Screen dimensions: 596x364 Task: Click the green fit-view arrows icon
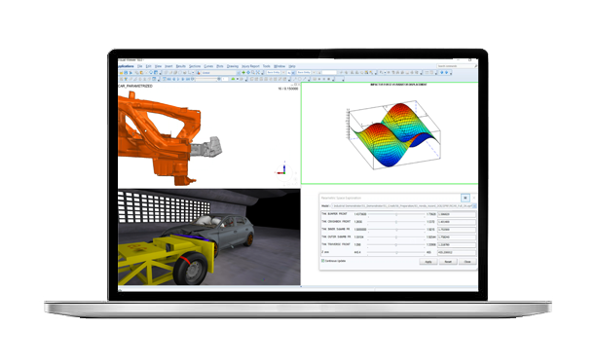click(243, 73)
